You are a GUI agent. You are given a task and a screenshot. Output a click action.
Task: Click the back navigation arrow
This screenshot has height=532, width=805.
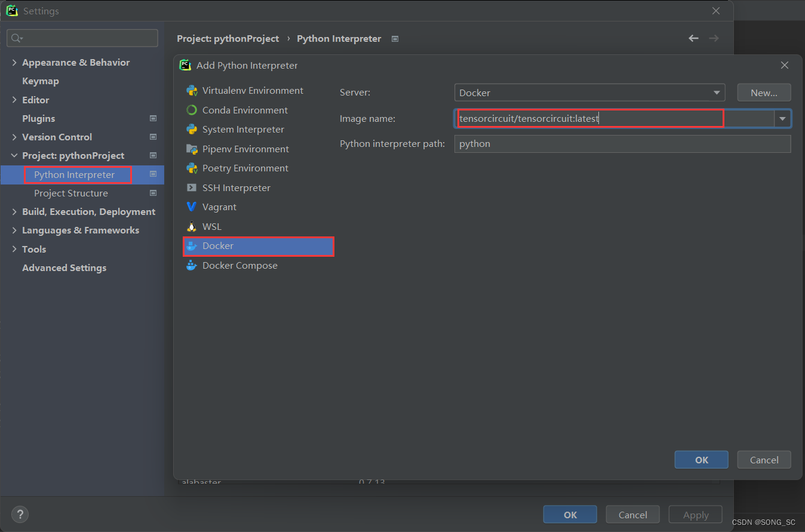pyautogui.click(x=693, y=38)
